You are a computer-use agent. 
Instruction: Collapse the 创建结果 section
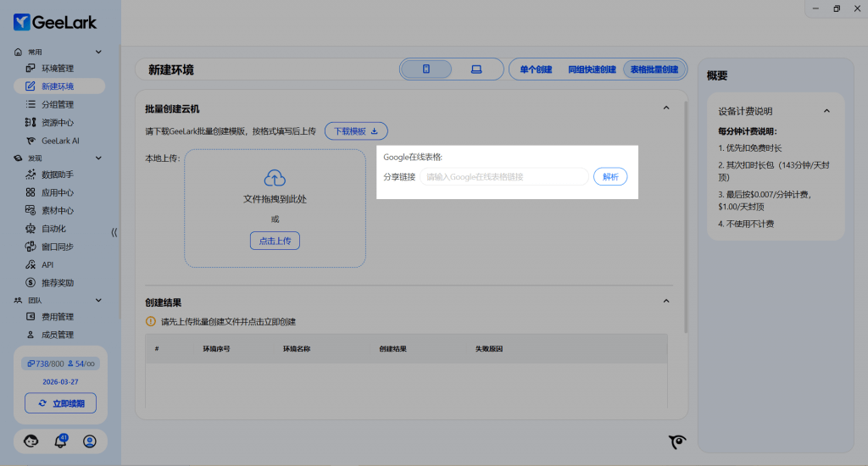(666, 302)
